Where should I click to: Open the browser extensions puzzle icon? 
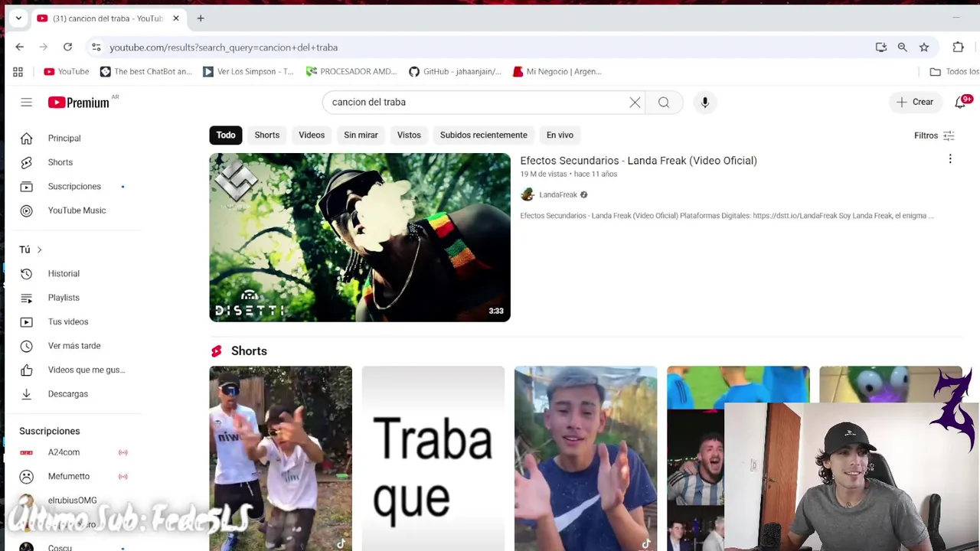pyautogui.click(x=958, y=47)
